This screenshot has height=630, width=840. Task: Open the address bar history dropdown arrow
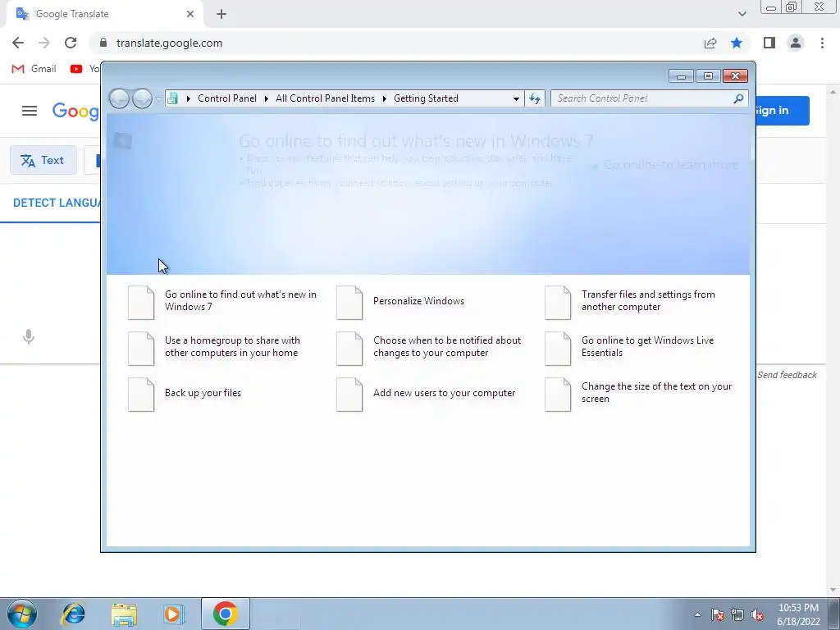(516, 98)
